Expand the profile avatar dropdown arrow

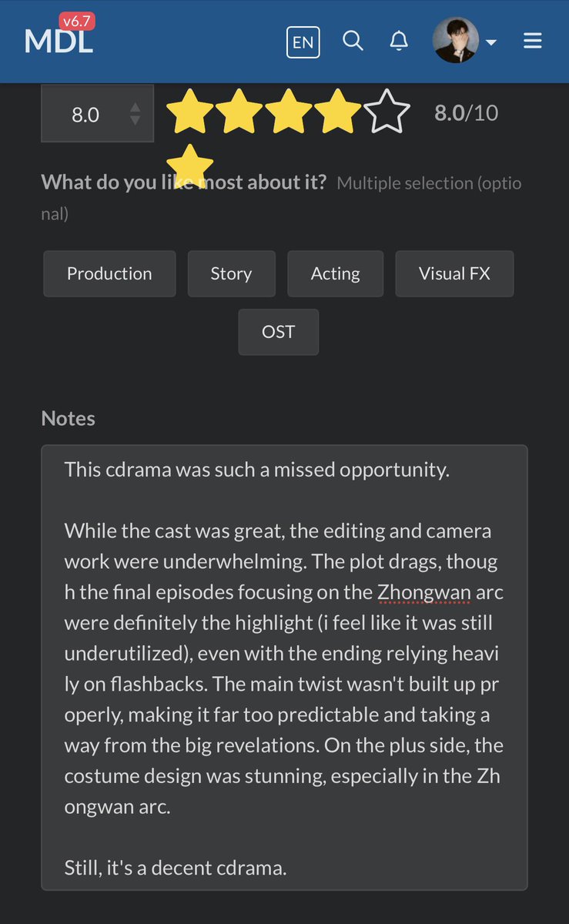(491, 42)
